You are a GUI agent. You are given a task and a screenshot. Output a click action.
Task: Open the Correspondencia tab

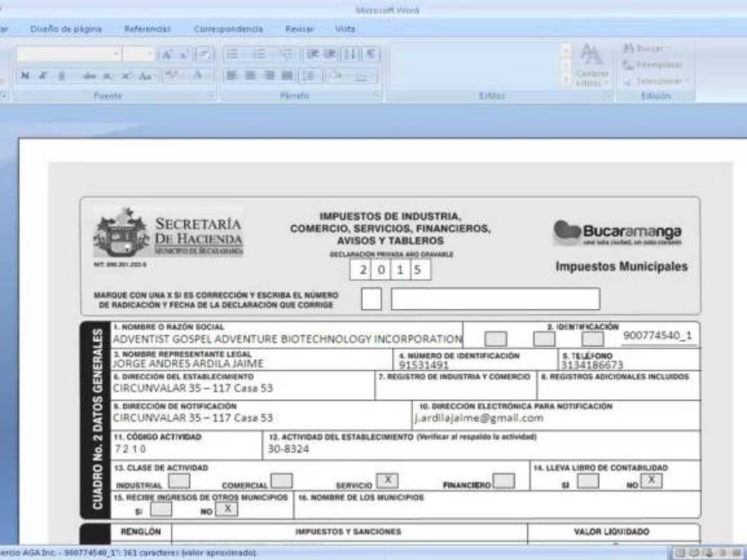pyautogui.click(x=230, y=29)
